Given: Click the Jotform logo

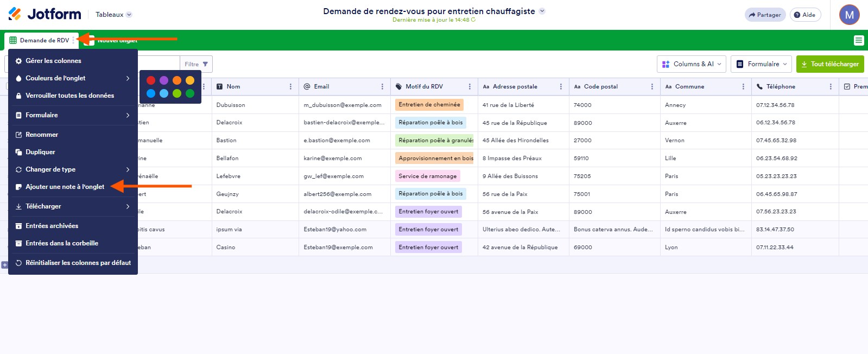Looking at the screenshot, I should pos(45,14).
